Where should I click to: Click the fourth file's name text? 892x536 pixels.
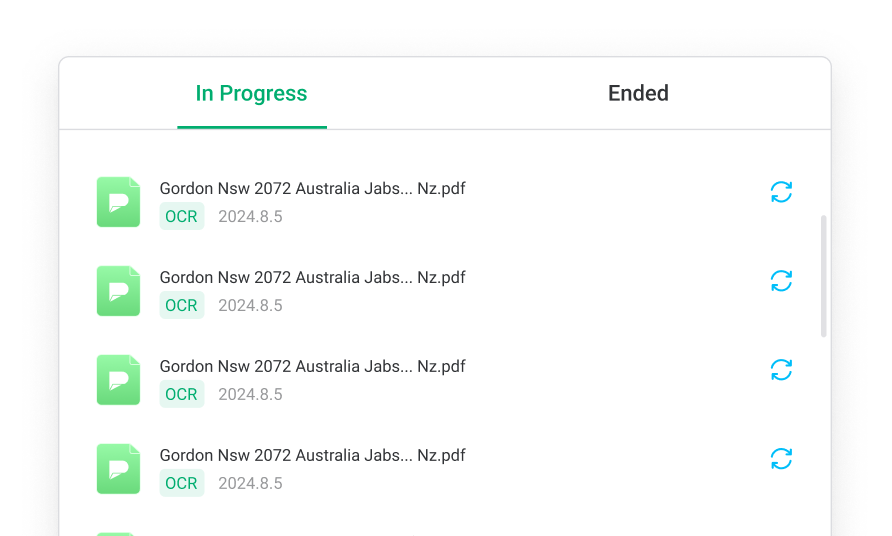coord(312,455)
